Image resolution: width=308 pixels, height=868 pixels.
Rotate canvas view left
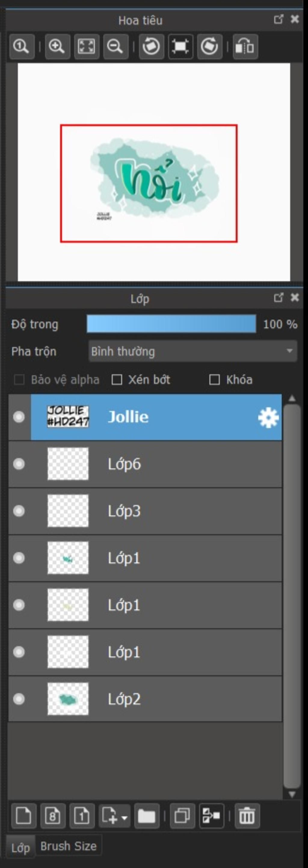[151, 46]
